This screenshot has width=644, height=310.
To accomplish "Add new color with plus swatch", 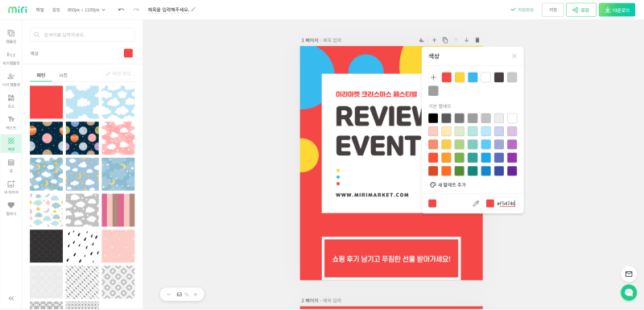I will pyautogui.click(x=433, y=77).
